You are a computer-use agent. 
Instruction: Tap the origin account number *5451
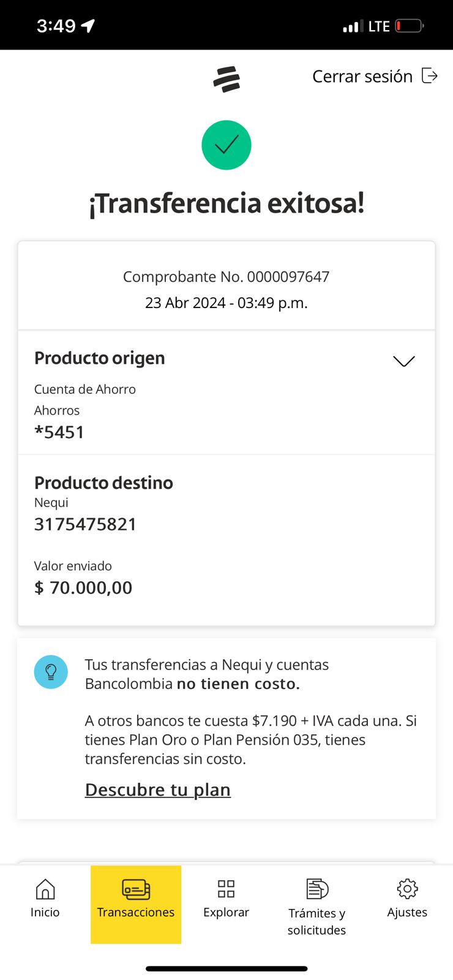[x=59, y=432]
